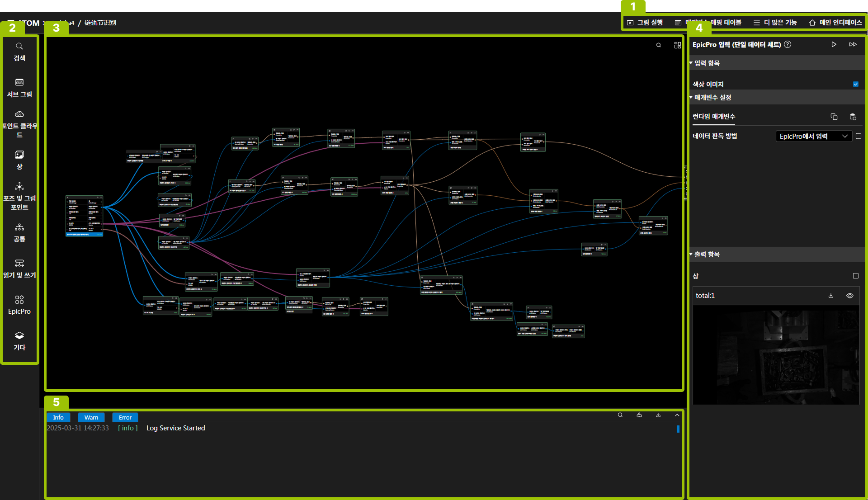Open the 검색 search tool in sidebar
The width and height of the screenshot is (868, 500).
point(19,52)
